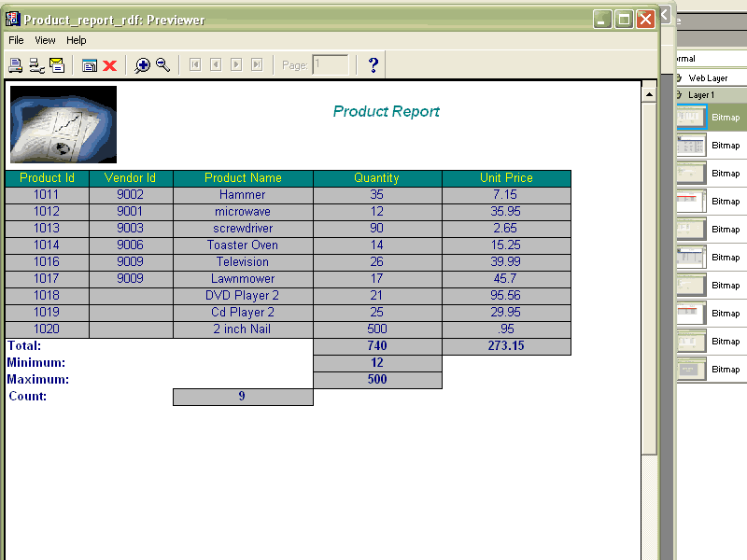Open Page Setup from the toolbar
The height and width of the screenshot is (560, 747).
[x=36, y=65]
